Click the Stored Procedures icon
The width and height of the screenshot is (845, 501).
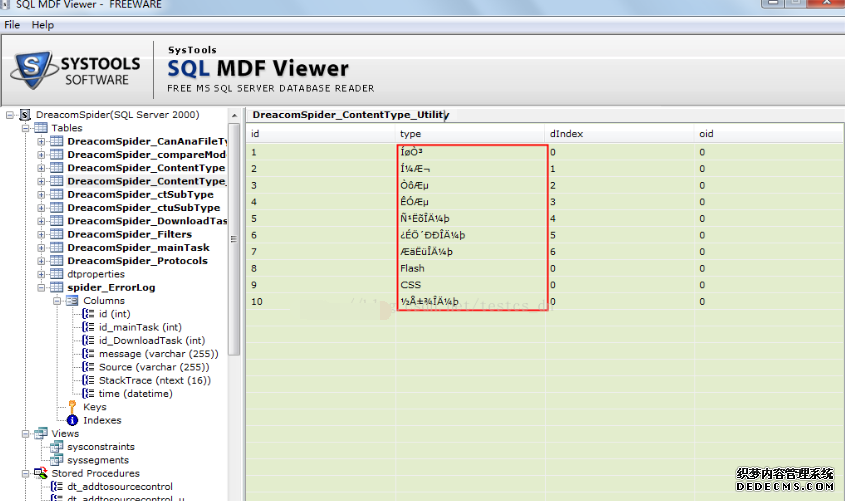coord(40,473)
